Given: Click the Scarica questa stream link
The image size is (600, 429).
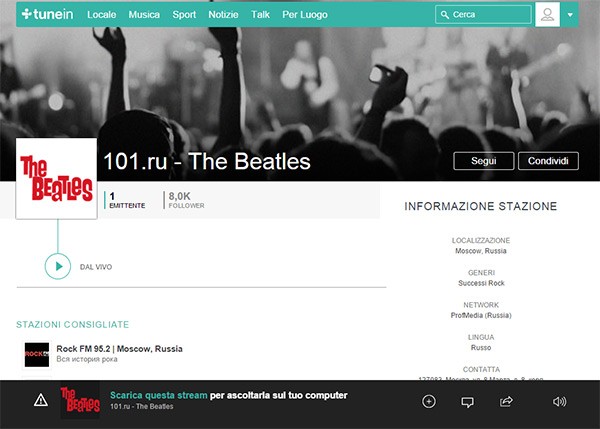Looking at the screenshot, I should [x=159, y=395].
